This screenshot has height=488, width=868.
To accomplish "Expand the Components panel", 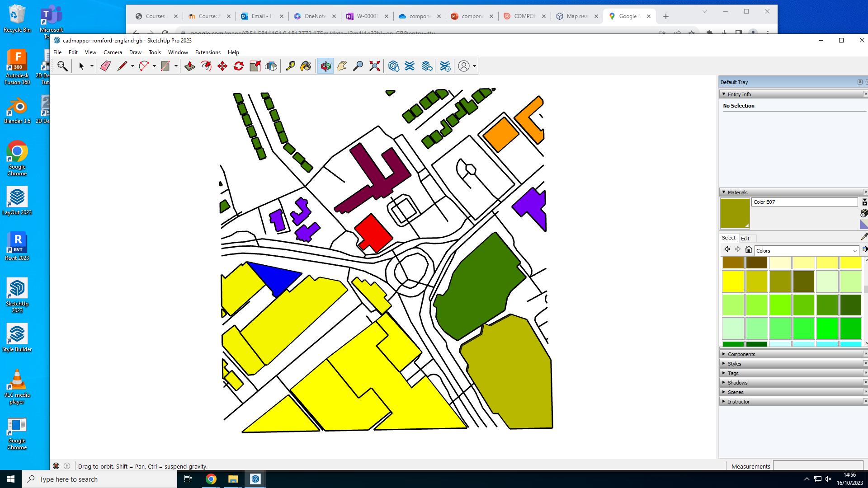I will point(741,354).
